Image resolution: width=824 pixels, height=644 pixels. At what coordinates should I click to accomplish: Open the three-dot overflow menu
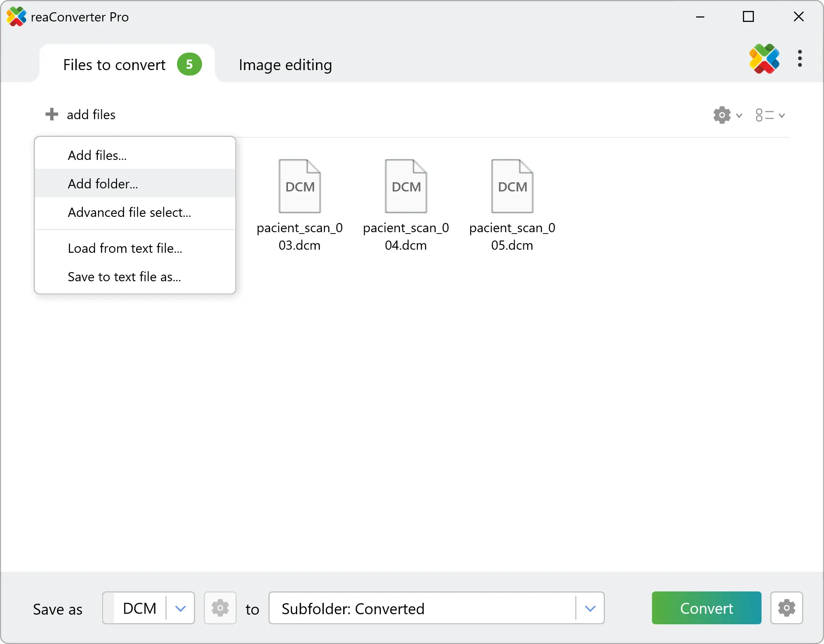coord(800,59)
